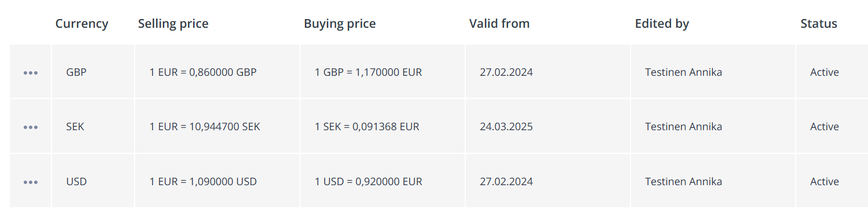Screen dimensions: 868x217
Task: Click Active status in the SEK row
Action: pos(825,127)
